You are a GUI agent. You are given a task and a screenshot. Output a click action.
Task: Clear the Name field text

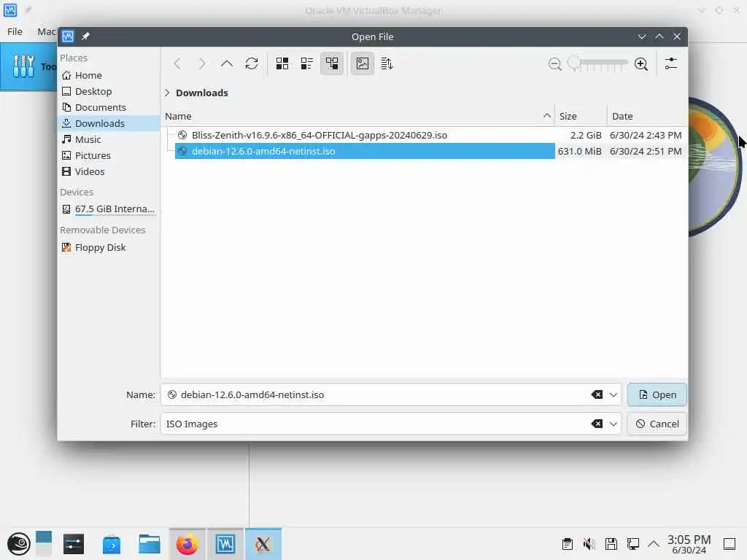[597, 394]
